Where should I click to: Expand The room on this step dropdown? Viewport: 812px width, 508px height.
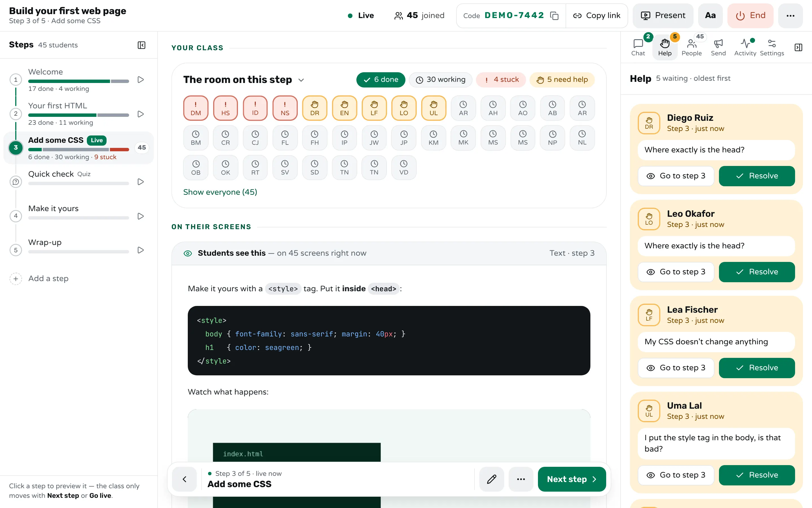301,80
